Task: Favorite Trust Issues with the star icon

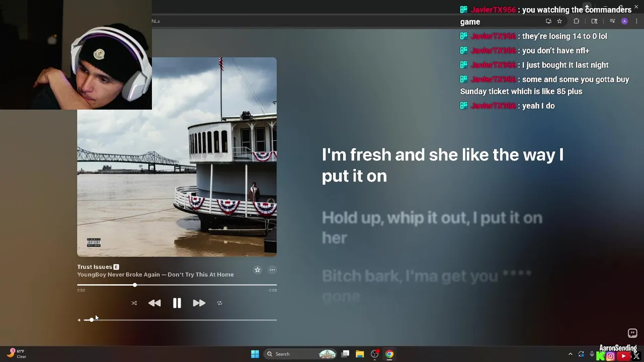Action: pyautogui.click(x=258, y=270)
